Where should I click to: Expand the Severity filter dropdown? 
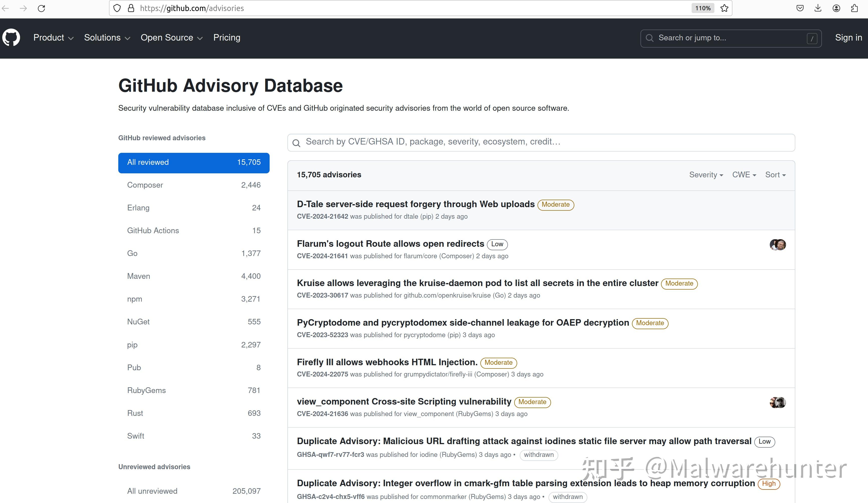tap(706, 175)
